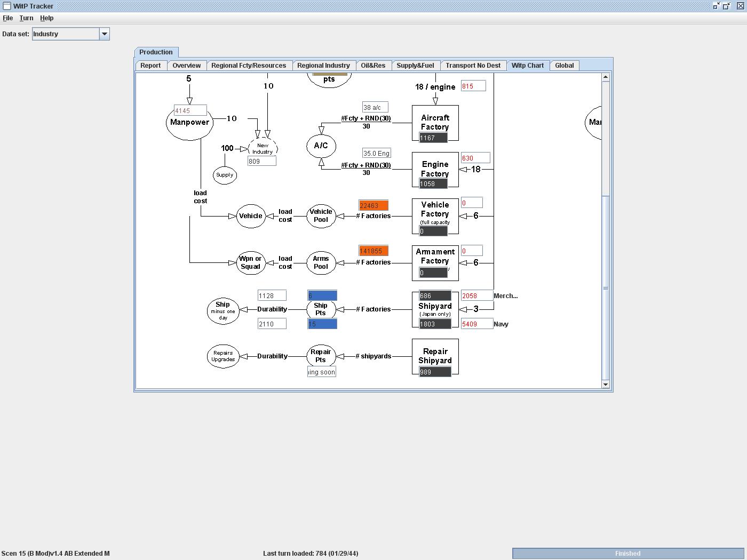Click the Shipyard count 1803
This screenshot has width=747, height=560.
[435, 324]
